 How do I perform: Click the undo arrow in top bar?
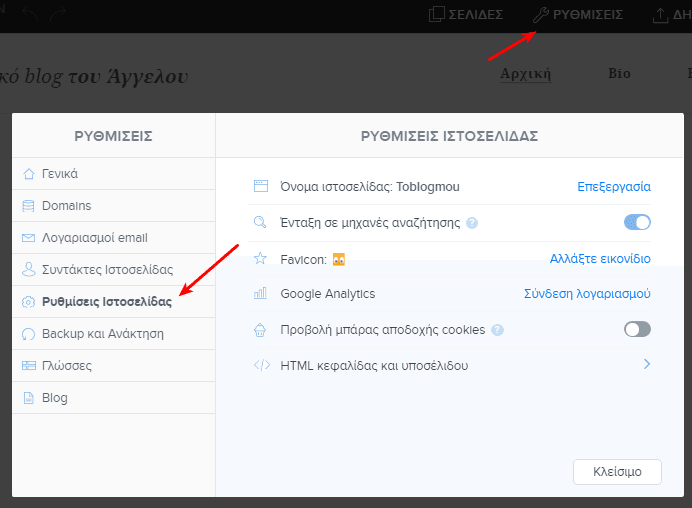pos(30,14)
